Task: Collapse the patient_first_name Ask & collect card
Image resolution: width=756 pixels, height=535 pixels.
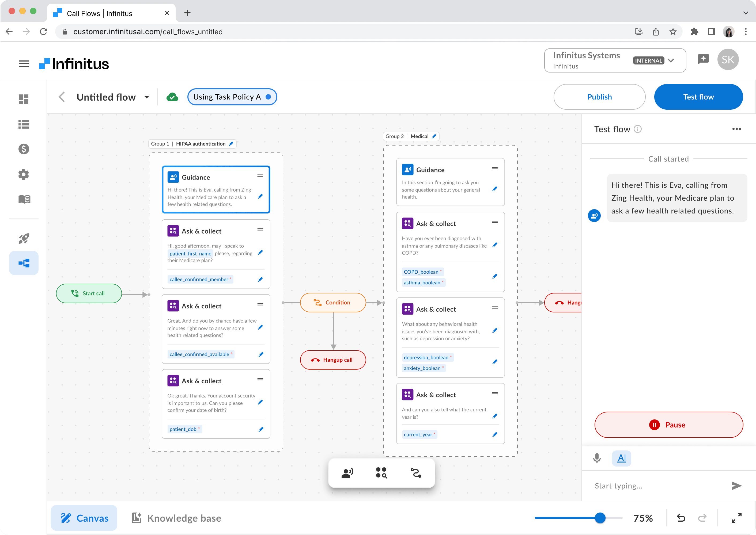Action: [260, 230]
